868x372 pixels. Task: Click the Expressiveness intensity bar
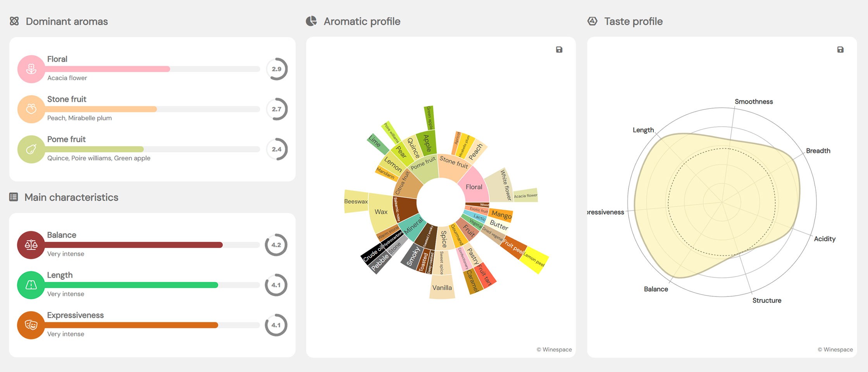[152, 325]
